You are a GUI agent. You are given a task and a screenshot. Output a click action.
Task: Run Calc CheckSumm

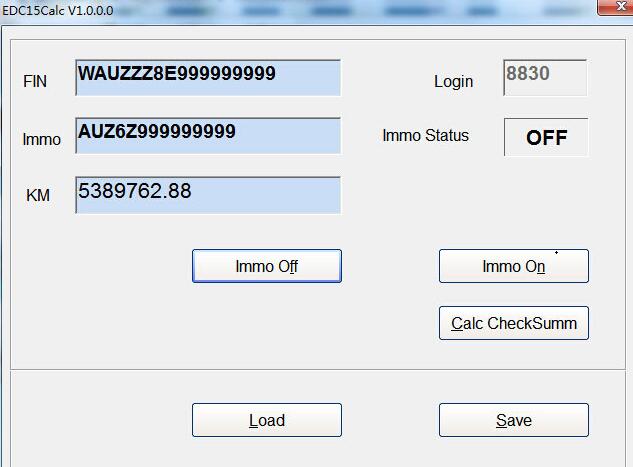click(513, 324)
